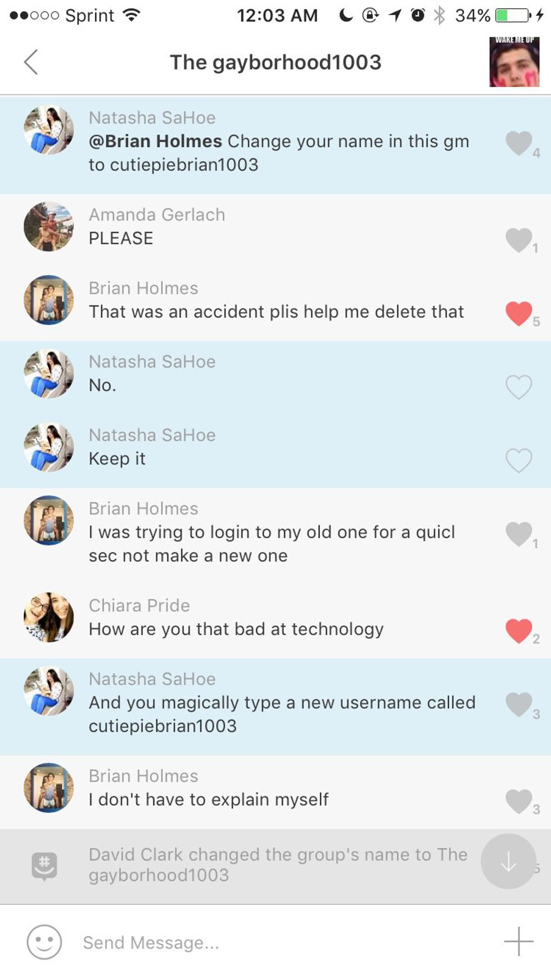This screenshot has width=551, height=980.
Task: Unlike Chiara's "How are you that bad" message
Action: pyautogui.click(x=518, y=631)
